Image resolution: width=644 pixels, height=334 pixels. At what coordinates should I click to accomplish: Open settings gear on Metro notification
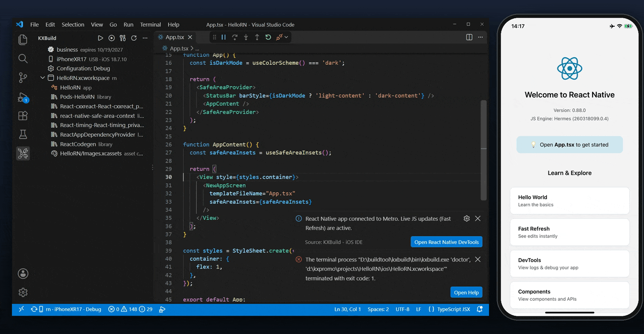coord(466,218)
